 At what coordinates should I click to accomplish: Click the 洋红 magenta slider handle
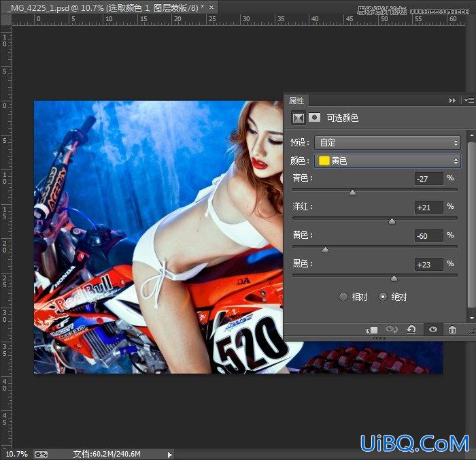[x=392, y=221]
